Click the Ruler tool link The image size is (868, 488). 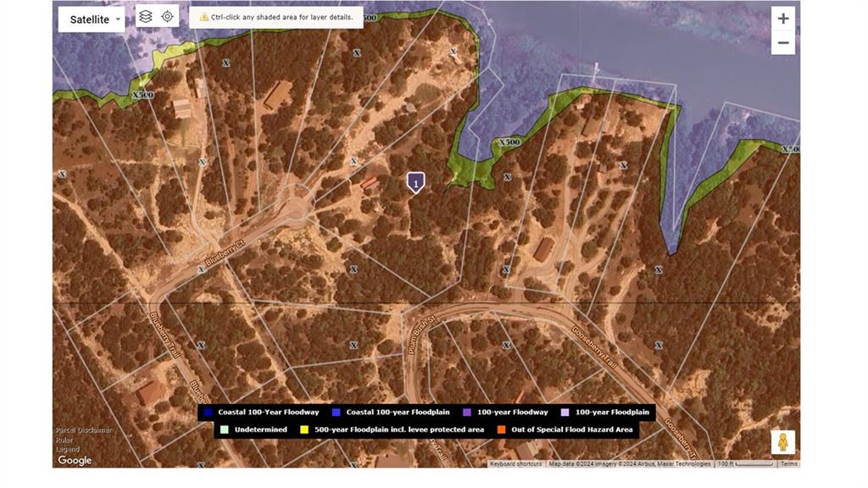click(64, 440)
